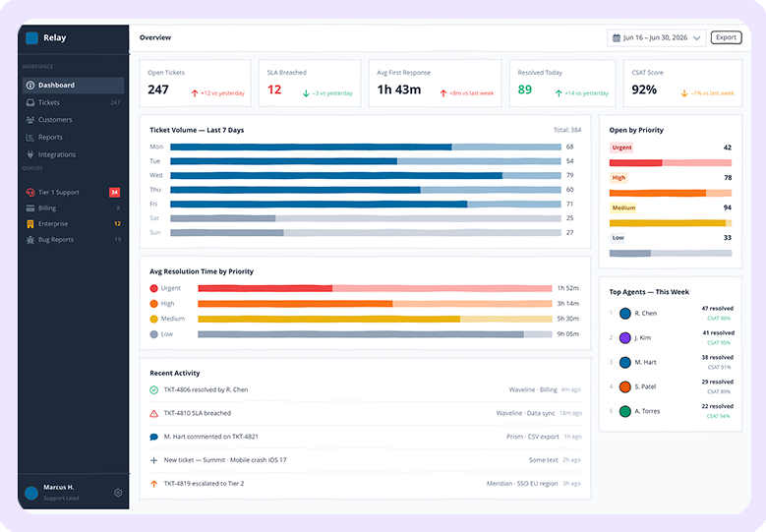Click Marcus H. profile avatar
This screenshot has width=766, height=532.
31,493
